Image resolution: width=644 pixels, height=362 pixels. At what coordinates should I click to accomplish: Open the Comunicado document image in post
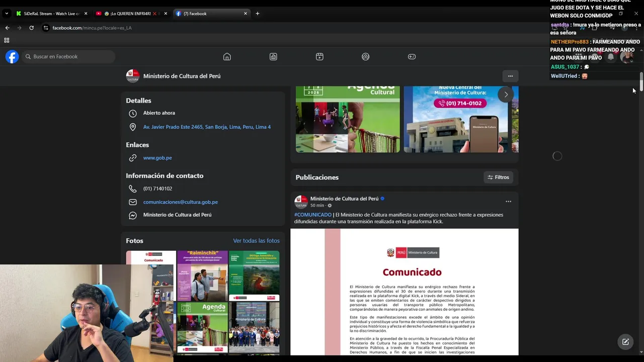[x=404, y=292]
